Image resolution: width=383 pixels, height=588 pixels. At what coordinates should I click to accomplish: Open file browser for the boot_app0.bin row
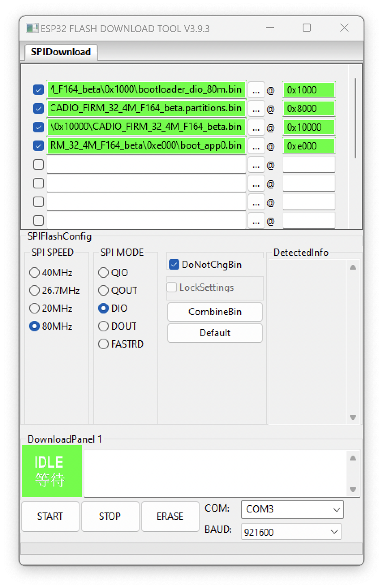[x=256, y=146]
